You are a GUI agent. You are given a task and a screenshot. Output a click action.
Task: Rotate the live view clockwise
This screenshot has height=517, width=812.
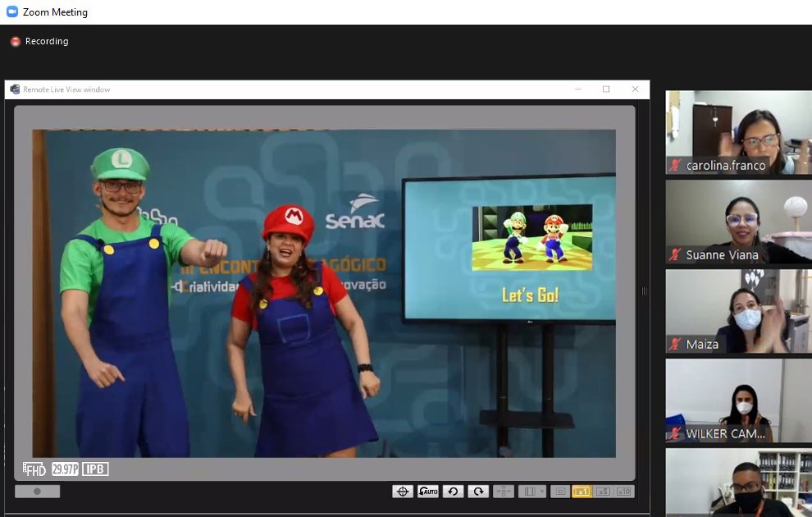pyautogui.click(x=478, y=491)
